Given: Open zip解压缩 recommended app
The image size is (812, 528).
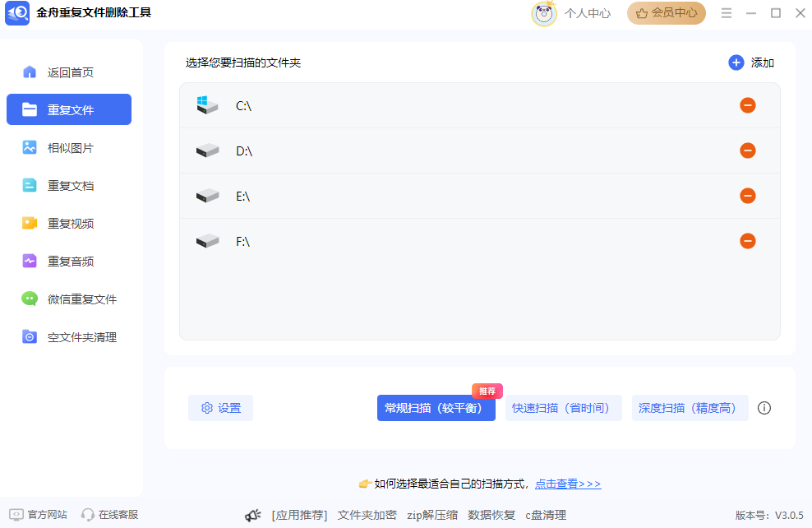Looking at the screenshot, I should [x=432, y=515].
